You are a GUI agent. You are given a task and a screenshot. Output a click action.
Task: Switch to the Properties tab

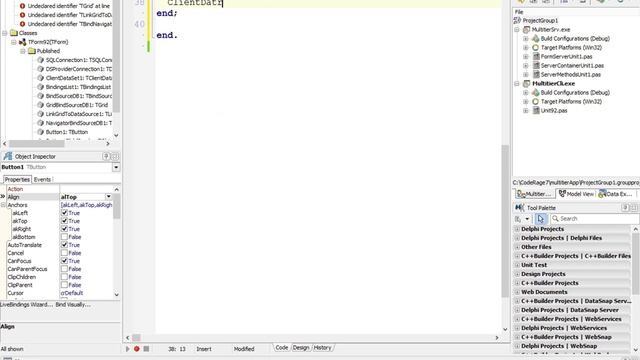point(17,180)
